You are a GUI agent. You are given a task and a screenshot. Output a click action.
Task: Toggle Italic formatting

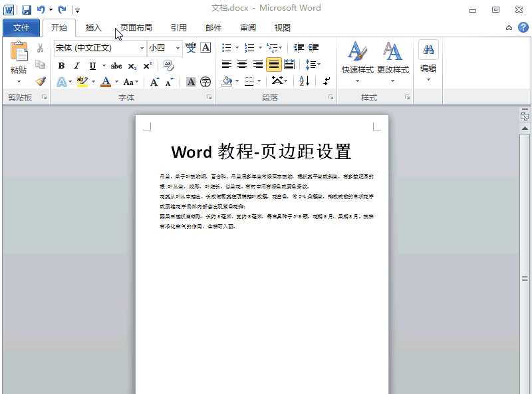[76, 65]
